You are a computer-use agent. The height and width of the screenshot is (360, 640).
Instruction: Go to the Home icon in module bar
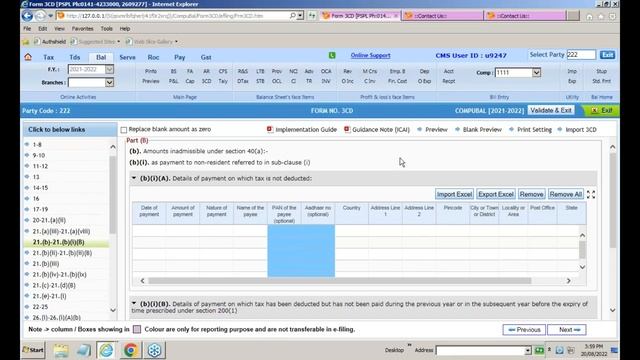(x=28, y=57)
